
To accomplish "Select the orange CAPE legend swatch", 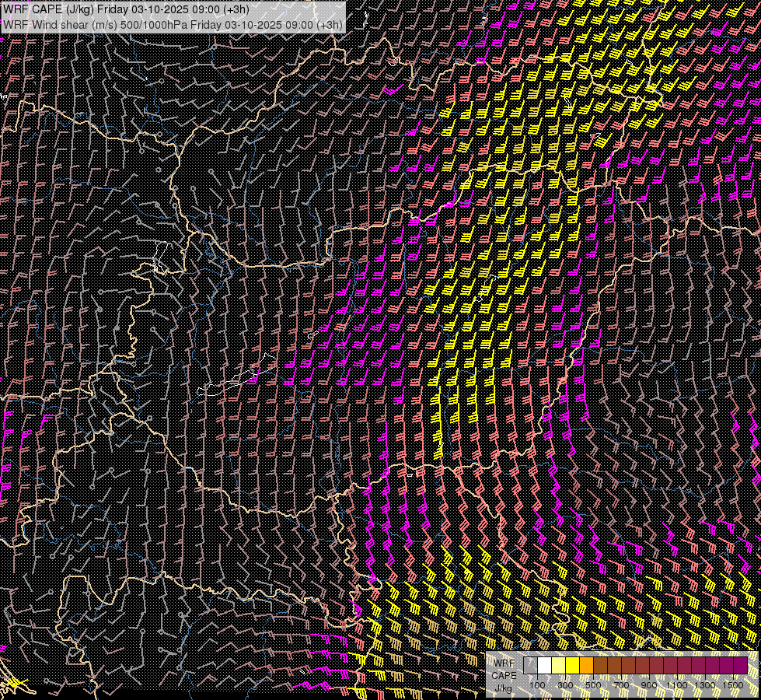I will (x=586, y=666).
